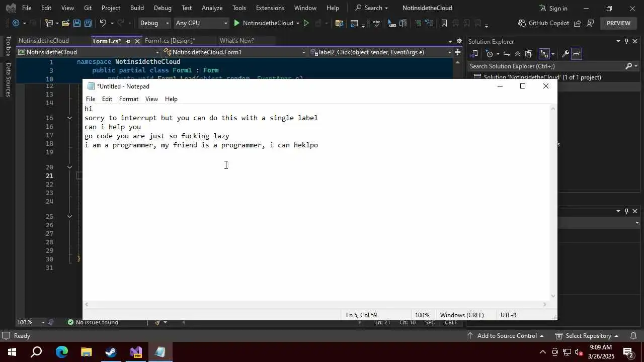Click the New Project toolbar icon

(49, 23)
